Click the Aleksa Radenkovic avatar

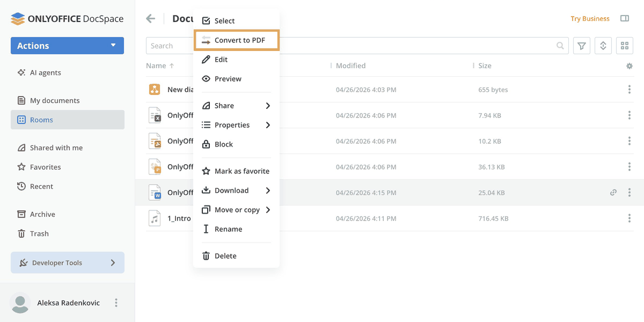tap(20, 303)
